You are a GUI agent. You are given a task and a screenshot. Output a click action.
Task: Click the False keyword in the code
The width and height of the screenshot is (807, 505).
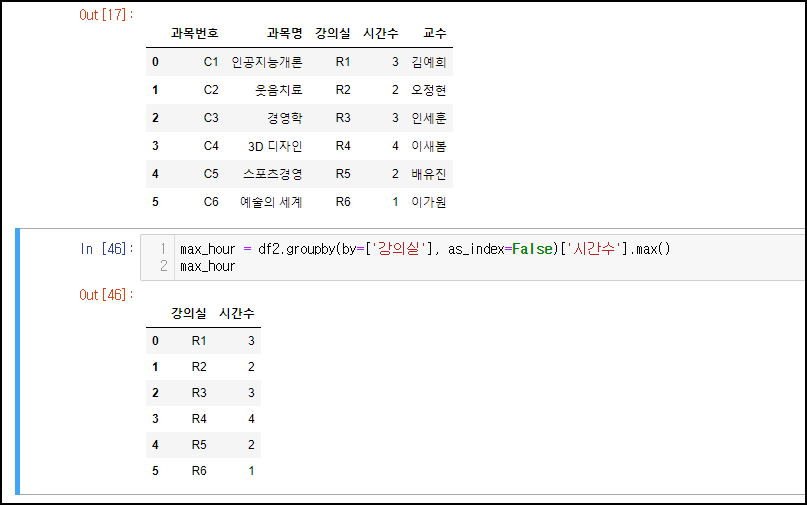[532, 249]
